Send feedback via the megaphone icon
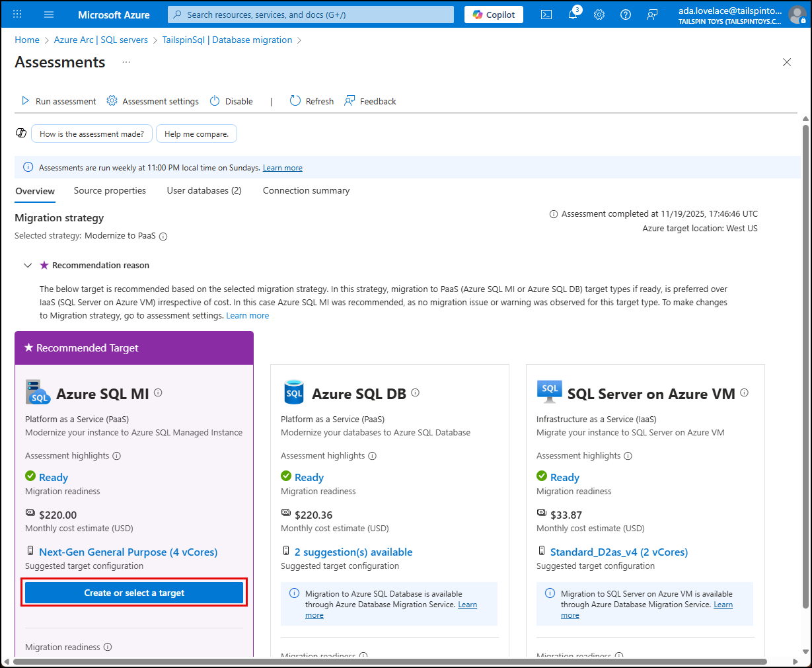The image size is (812, 668). click(x=652, y=14)
